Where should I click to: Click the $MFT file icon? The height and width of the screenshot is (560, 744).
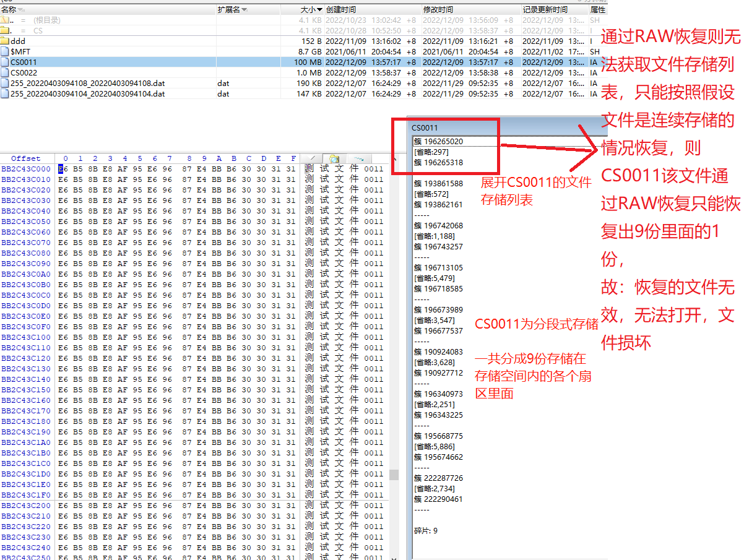(5, 51)
